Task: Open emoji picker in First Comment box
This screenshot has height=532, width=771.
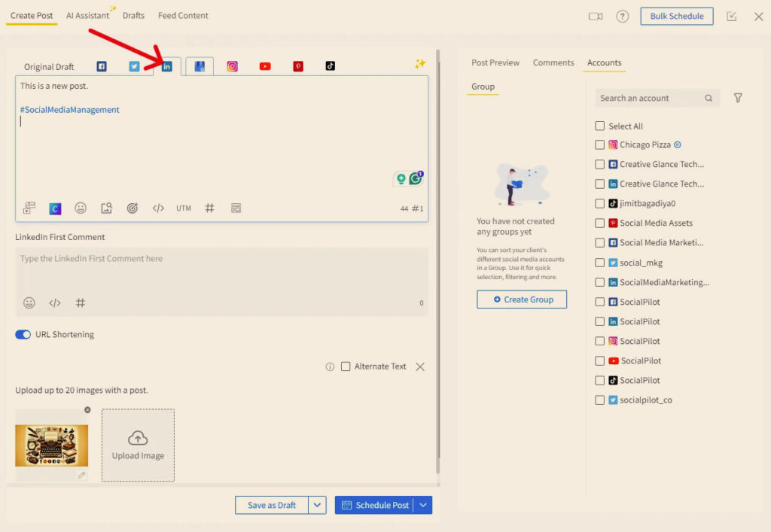Action: click(29, 302)
